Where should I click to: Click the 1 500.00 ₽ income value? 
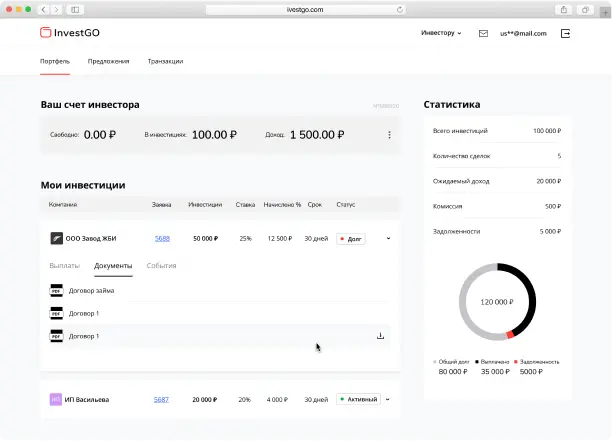coord(317,135)
